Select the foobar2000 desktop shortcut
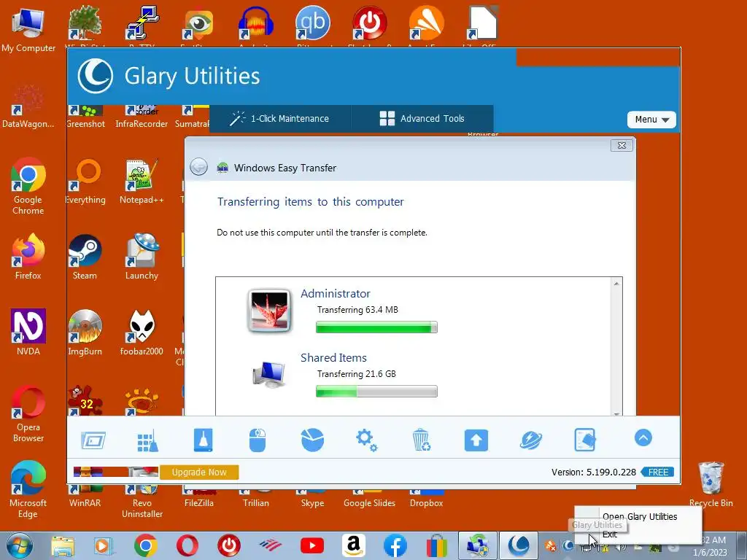 (x=142, y=332)
